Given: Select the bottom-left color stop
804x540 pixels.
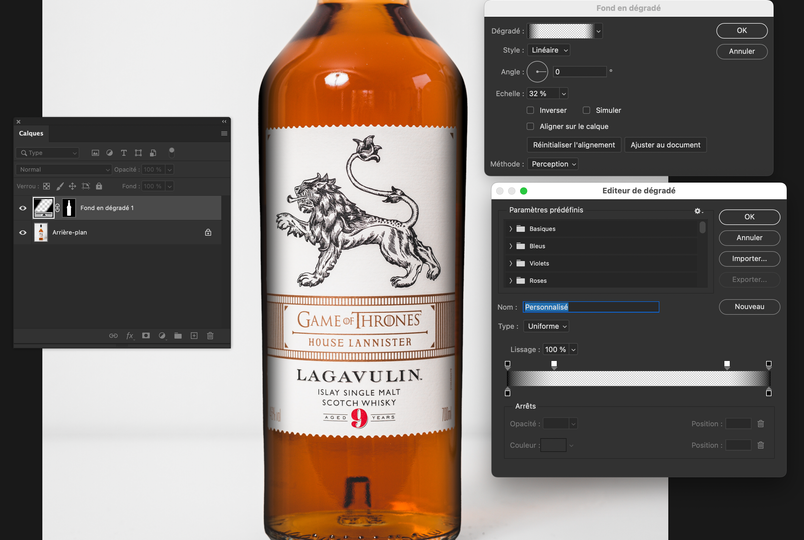Looking at the screenshot, I should pyautogui.click(x=508, y=392).
